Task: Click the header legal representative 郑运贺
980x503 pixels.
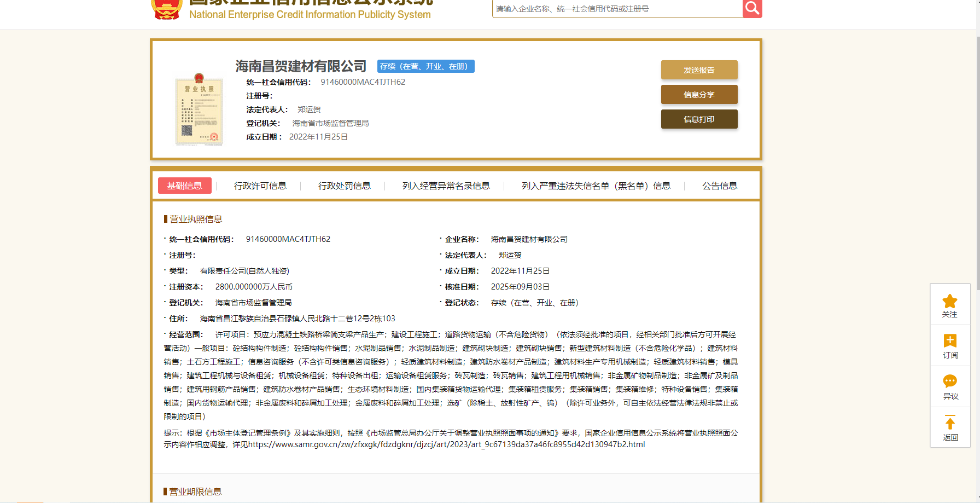Action: coord(309,109)
